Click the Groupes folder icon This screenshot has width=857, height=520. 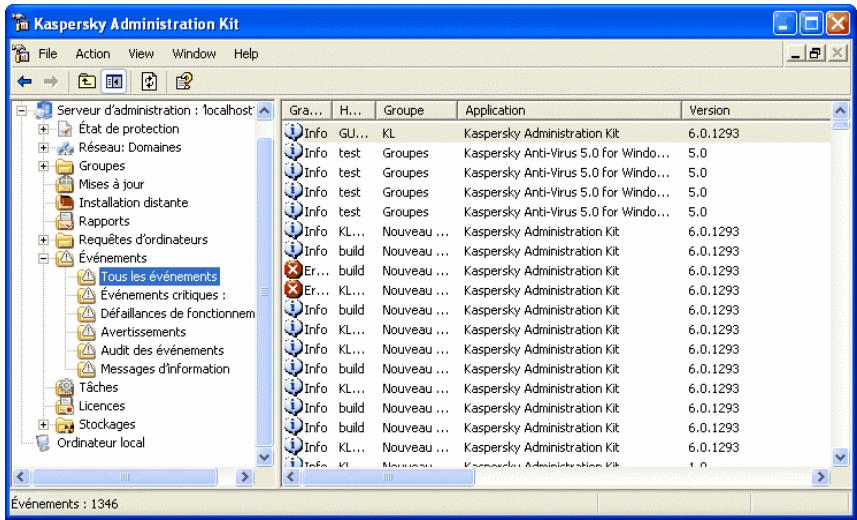65,166
